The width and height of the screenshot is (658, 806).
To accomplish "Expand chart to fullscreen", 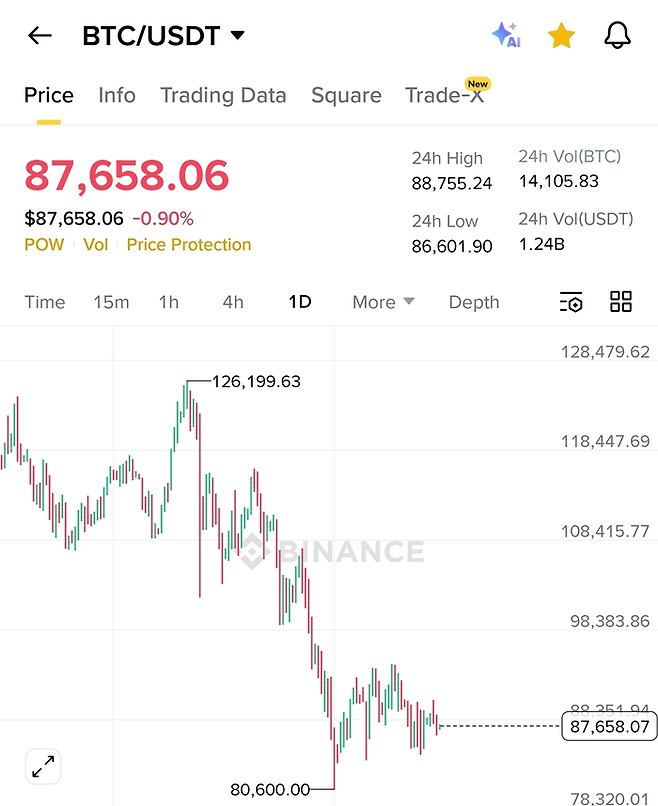I will pos(44,767).
